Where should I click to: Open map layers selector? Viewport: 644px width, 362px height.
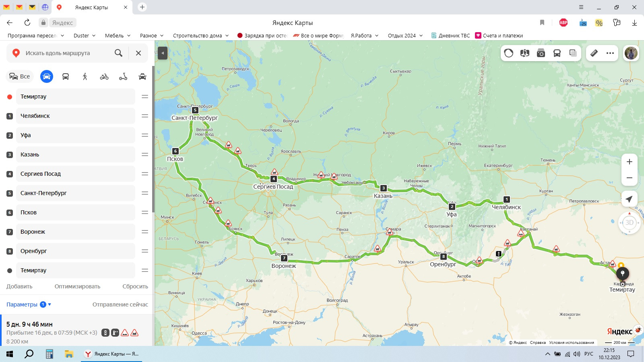(x=573, y=53)
